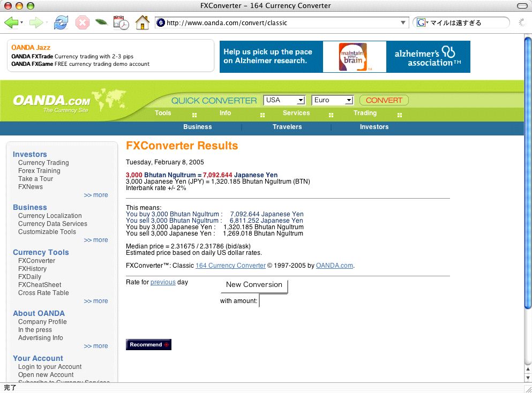The image size is (532, 393).
Task: Click the previous day rate link
Action: point(163,282)
